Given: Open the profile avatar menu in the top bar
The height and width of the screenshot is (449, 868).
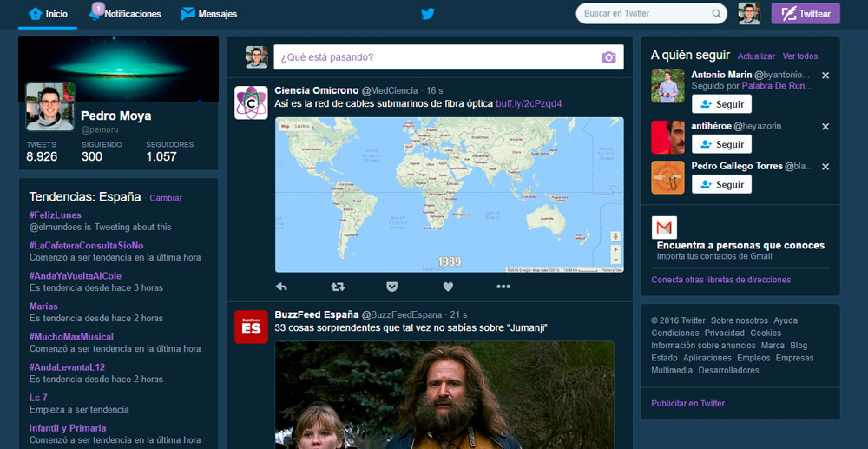Looking at the screenshot, I should tap(748, 14).
